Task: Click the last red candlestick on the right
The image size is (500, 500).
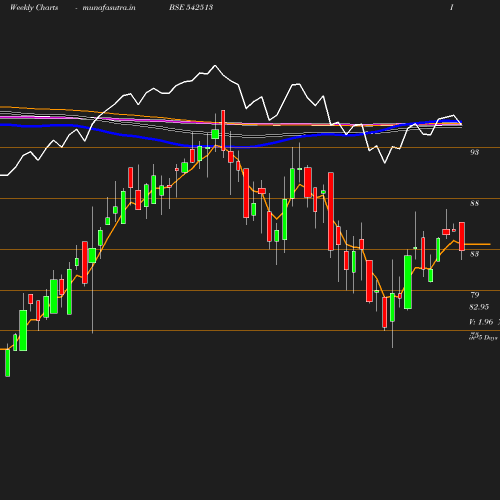Action: 462,236
